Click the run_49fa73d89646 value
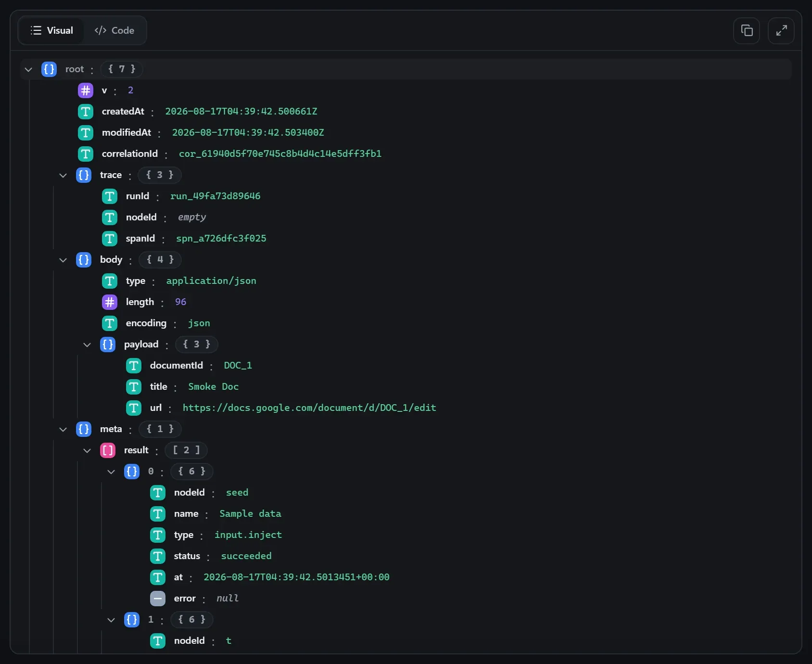 [216, 196]
